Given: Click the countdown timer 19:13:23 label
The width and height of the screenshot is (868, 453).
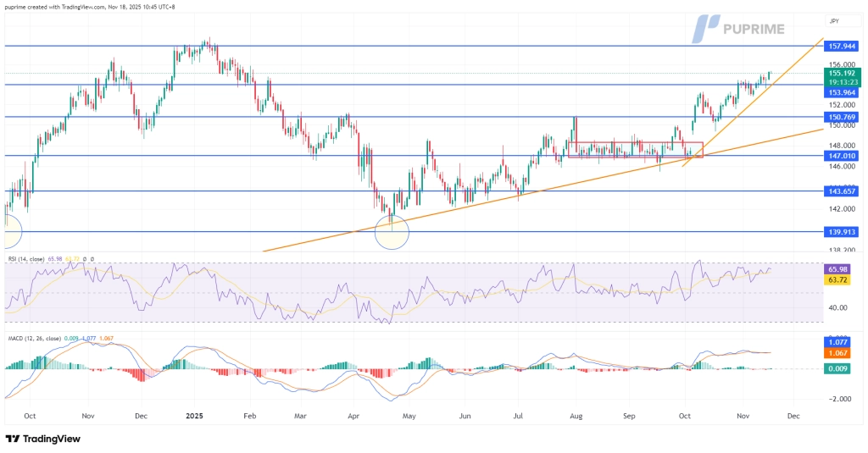Looking at the screenshot, I should (x=842, y=82).
